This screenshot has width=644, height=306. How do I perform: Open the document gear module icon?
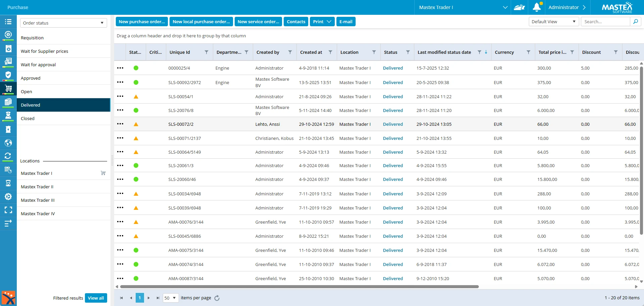pyautogui.click(x=8, y=49)
